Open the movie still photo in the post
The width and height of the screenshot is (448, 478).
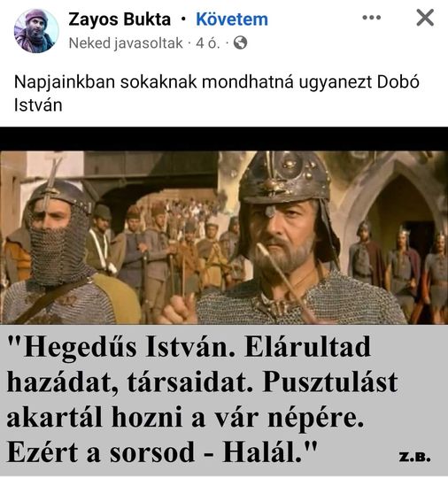224,237
